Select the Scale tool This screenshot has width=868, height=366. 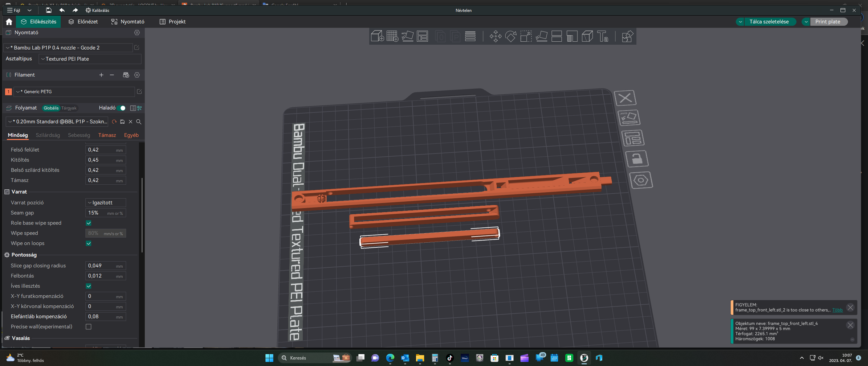coord(526,36)
